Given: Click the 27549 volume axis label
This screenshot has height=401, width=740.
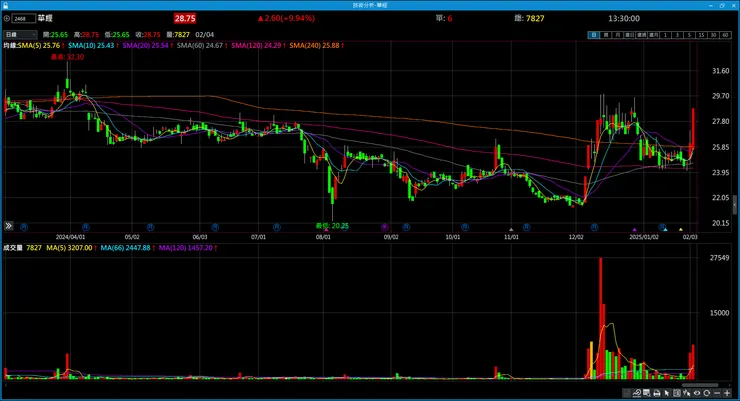Looking at the screenshot, I should 719,258.
